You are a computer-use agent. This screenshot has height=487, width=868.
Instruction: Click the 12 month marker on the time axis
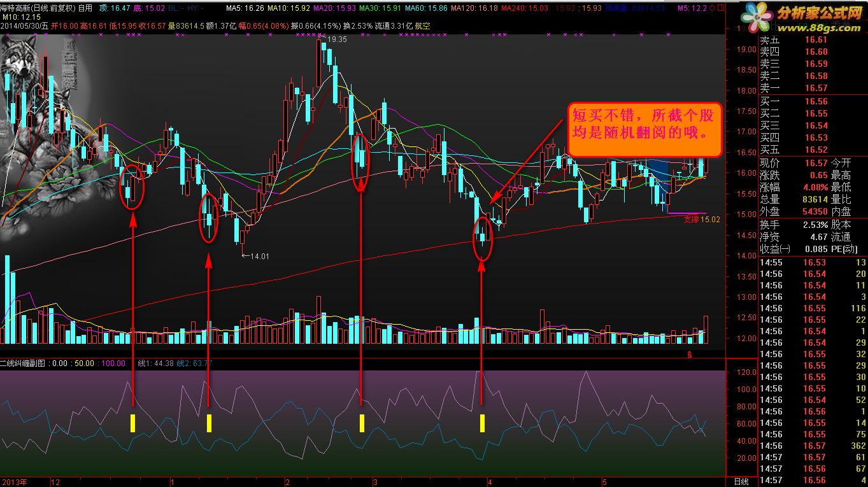click(x=55, y=482)
